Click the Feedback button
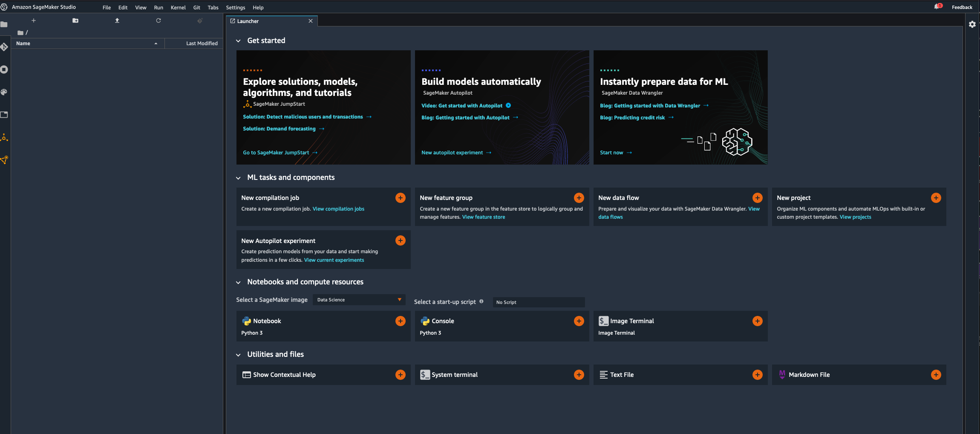 (962, 7)
